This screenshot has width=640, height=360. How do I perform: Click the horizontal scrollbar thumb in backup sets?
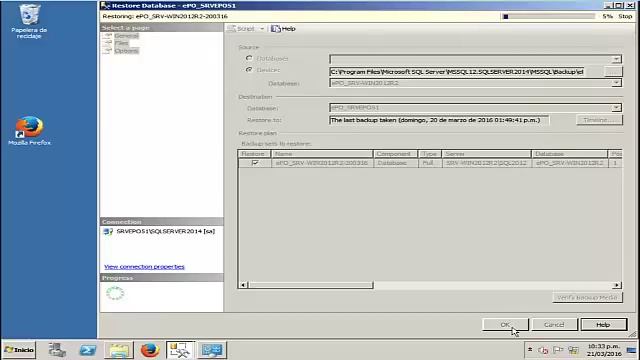[x=311, y=285]
